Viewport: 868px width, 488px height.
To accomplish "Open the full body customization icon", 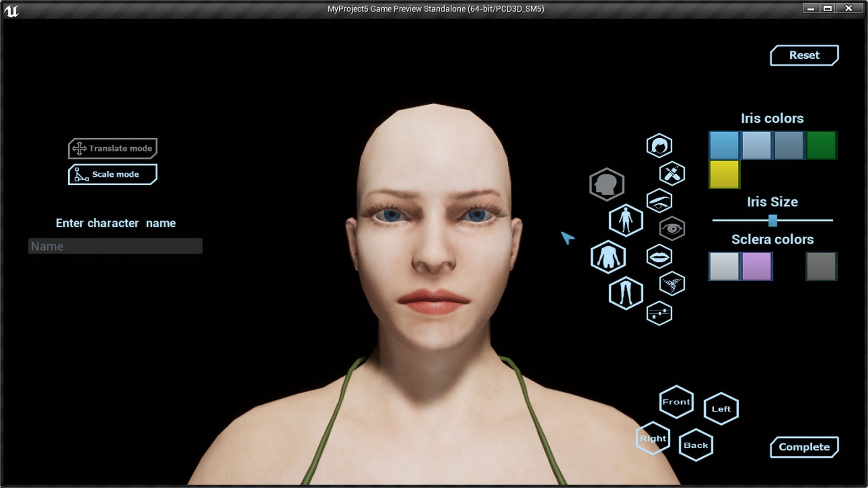I will coord(626,221).
